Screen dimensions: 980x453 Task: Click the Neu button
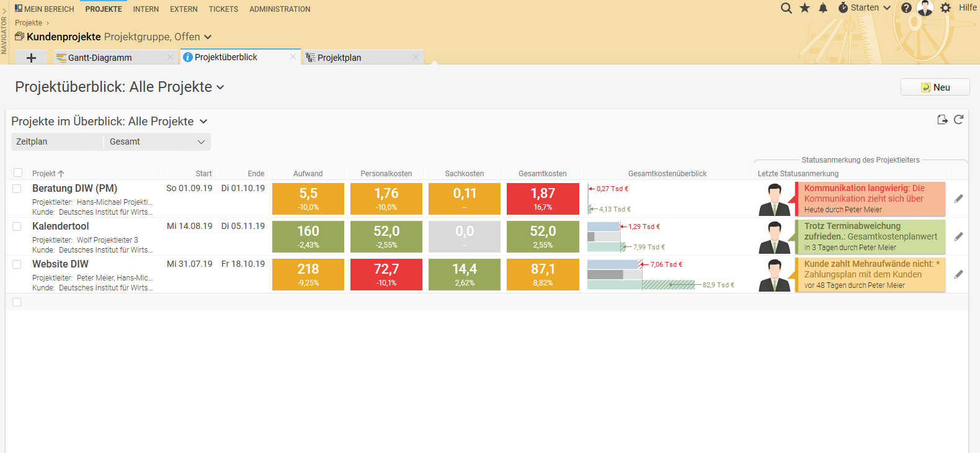click(x=935, y=87)
